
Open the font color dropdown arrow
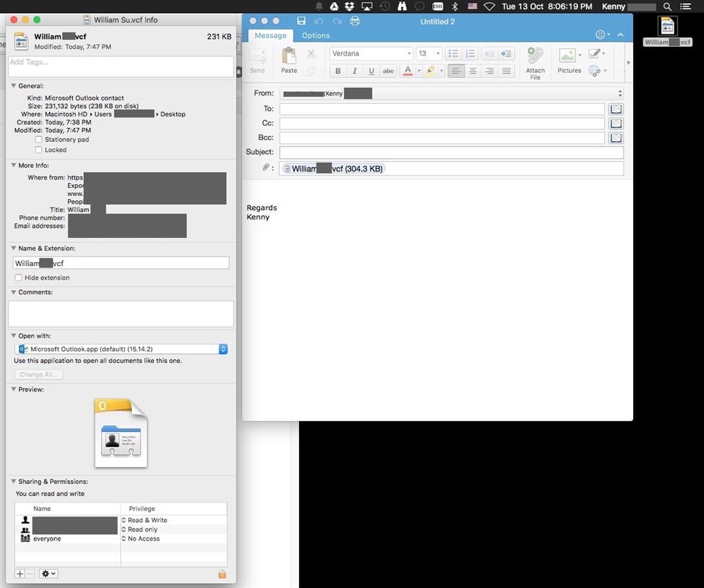pyautogui.click(x=419, y=71)
